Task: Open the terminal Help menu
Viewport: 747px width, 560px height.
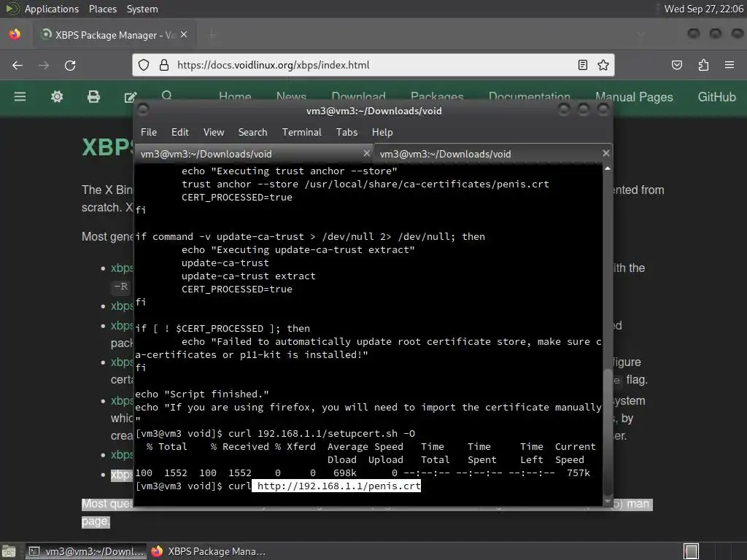Action: tap(382, 133)
